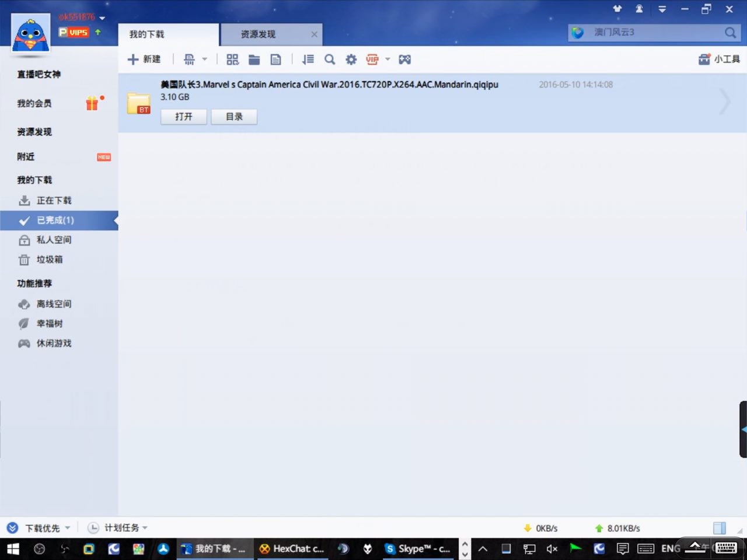This screenshot has height=560, width=747.
Task: Toggle system volume mute in taskbar
Action: (551, 548)
